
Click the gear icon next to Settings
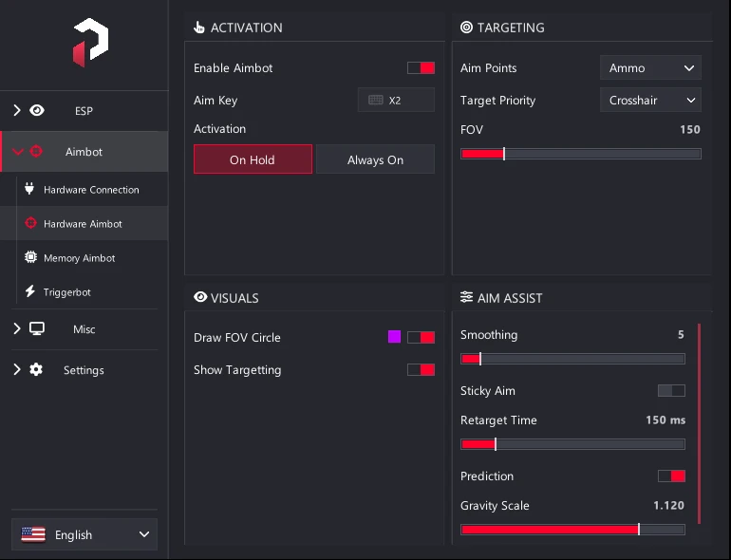pyautogui.click(x=36, y=370)
